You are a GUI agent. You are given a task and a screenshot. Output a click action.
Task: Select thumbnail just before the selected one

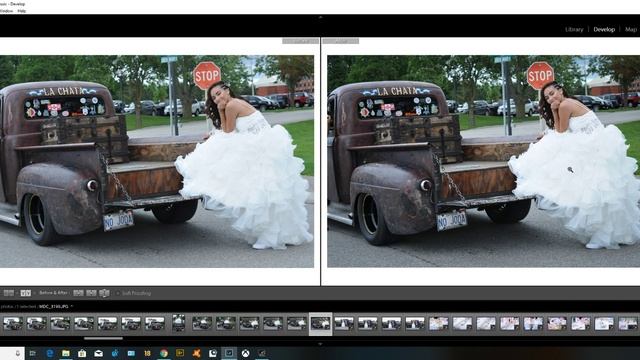(x=297, y=324)
